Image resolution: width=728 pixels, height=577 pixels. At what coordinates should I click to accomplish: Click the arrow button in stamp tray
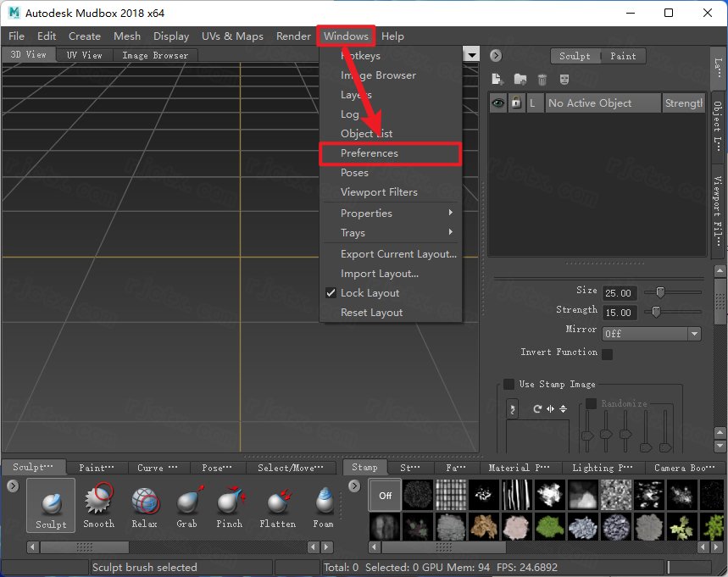(354, 486)
